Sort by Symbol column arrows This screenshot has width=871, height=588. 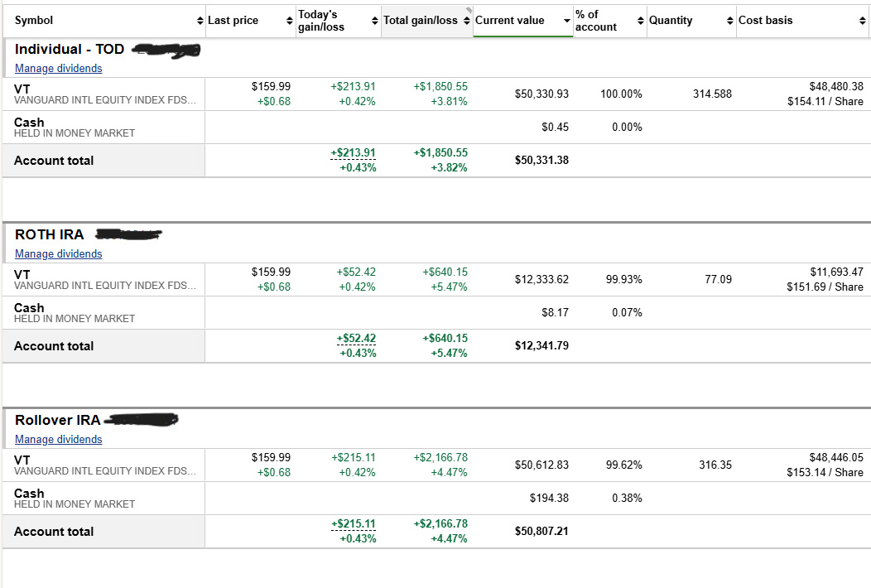coord(200,22)
